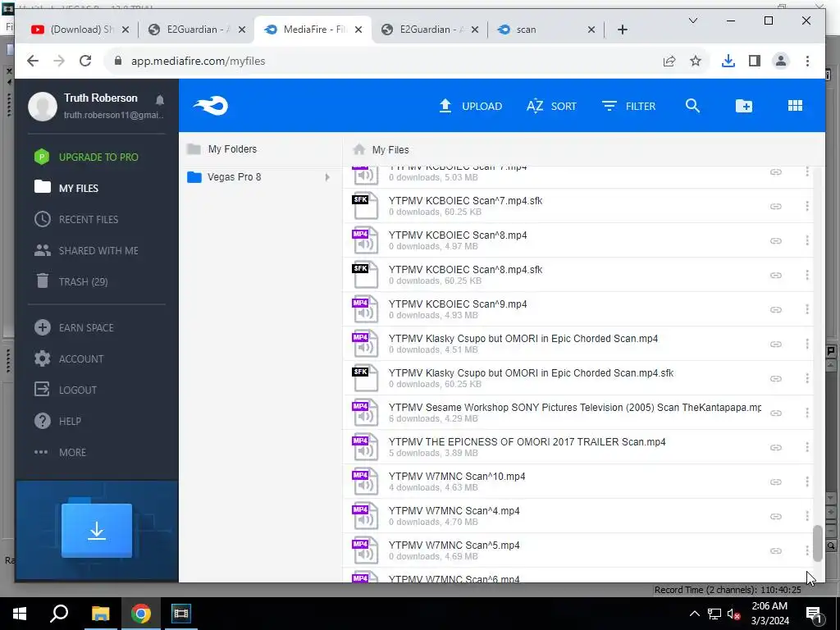Select file YTPMV KCBOIEC Scan^9.mp4
Viewport: 840px width, 630px height.
point(578,309)
